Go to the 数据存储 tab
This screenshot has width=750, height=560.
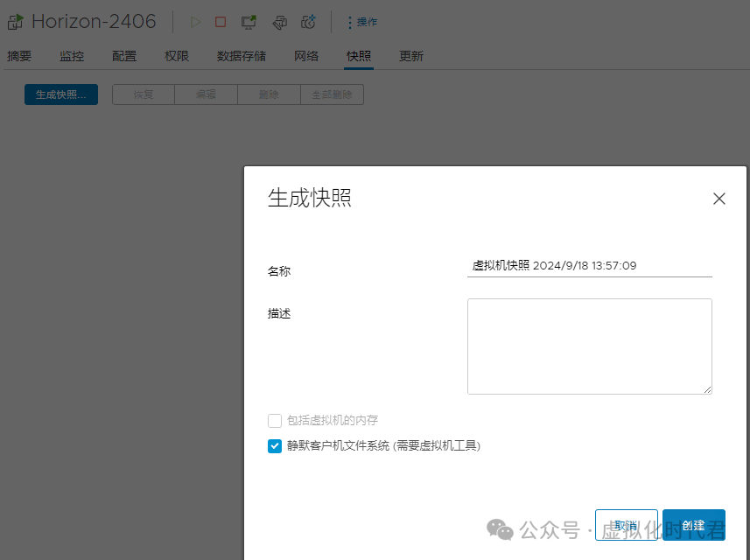coord(242,56)
